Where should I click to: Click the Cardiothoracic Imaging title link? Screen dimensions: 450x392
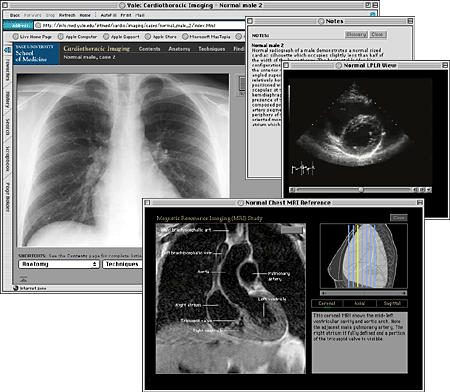(96, 49)
